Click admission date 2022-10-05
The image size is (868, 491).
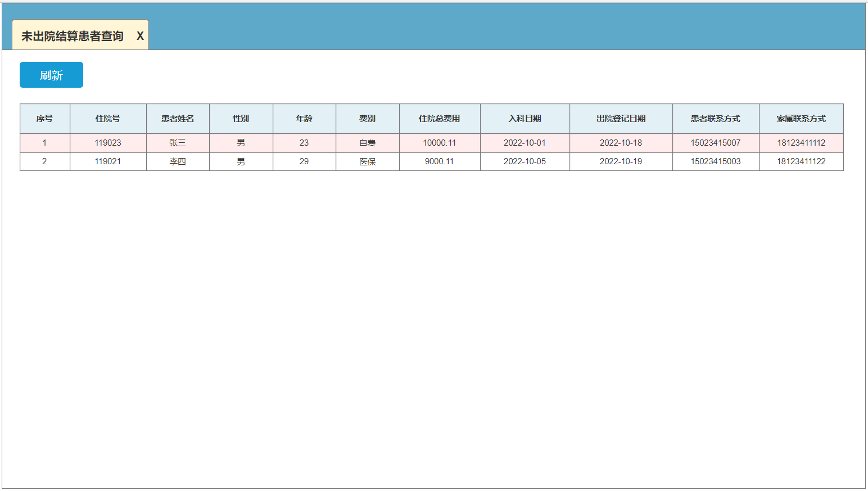pos(525,161)
